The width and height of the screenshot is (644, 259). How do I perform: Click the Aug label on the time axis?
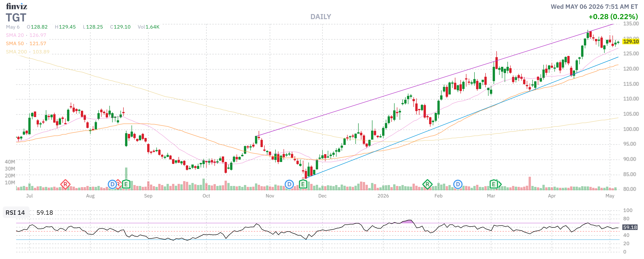[x=90, y=196]
